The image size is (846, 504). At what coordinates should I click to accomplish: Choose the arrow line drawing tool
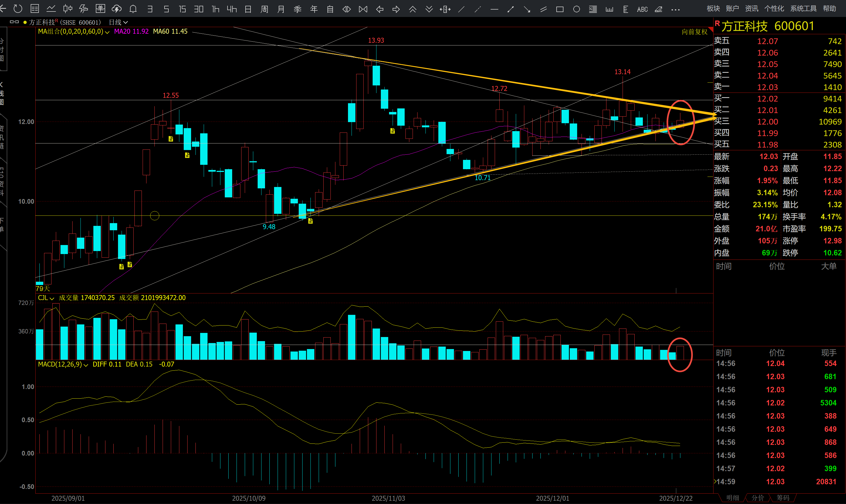point(527,9)
